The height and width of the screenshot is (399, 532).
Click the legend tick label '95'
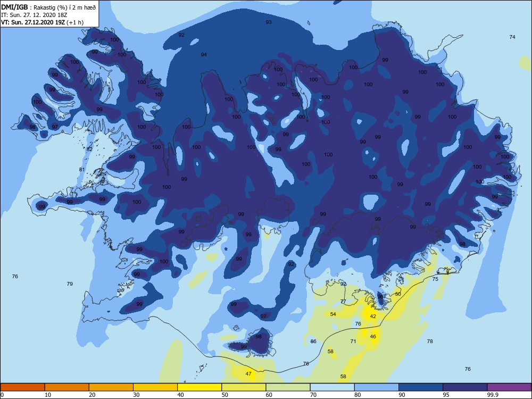click(x=446, y=395)
